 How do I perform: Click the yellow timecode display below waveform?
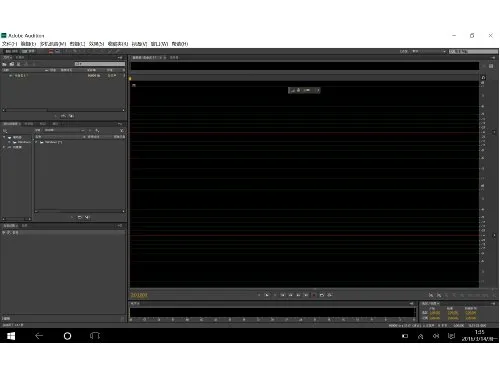139,295
